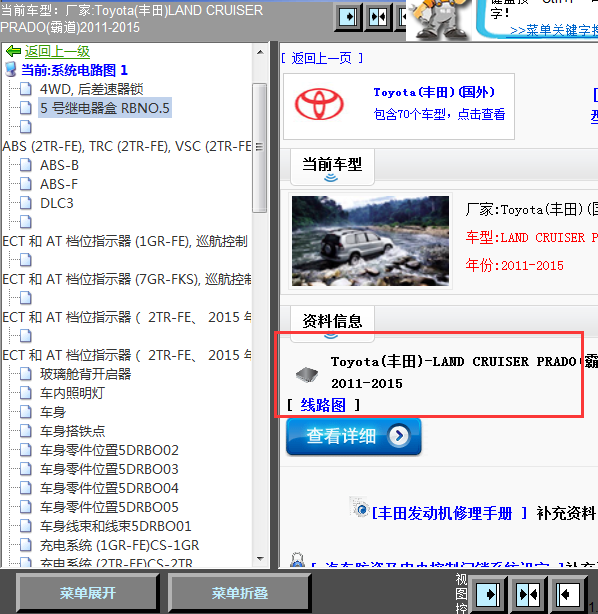Click document icon beside 车身搭铁点
Image resolution: width=598 pixels, height=614 pixels.
tap(26, 431)
